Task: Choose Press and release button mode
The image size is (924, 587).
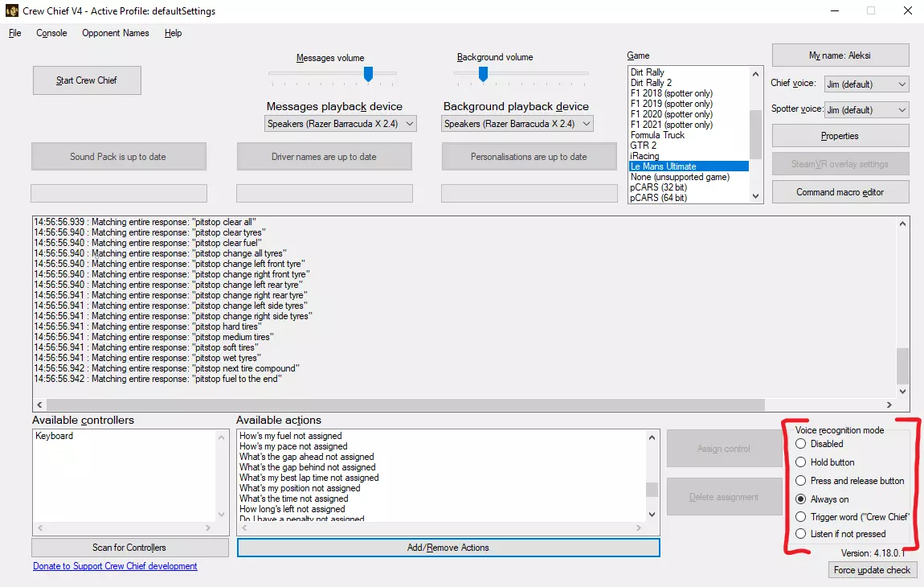Action: point(850,481)
